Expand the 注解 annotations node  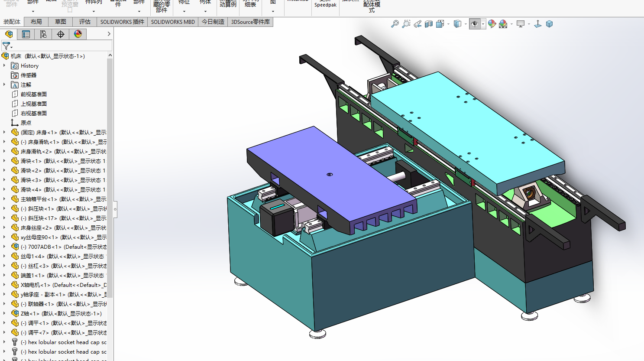[x=4, y=85]
